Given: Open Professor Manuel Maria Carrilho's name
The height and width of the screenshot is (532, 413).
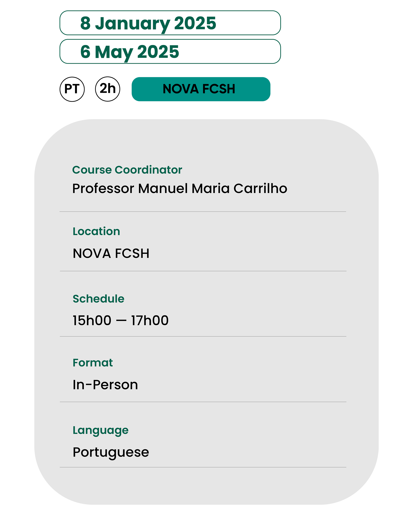Looking at the screenshot, I should (180, 188).
